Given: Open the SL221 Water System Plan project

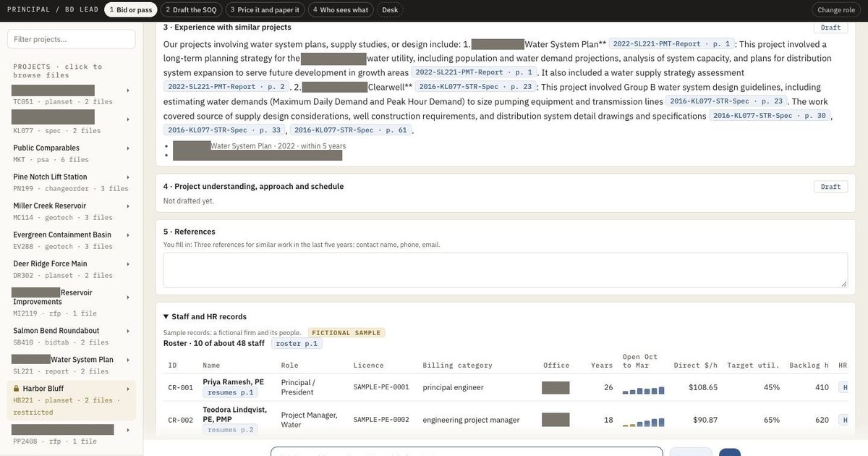Looking at the screenshot, I should click(72, 365).
